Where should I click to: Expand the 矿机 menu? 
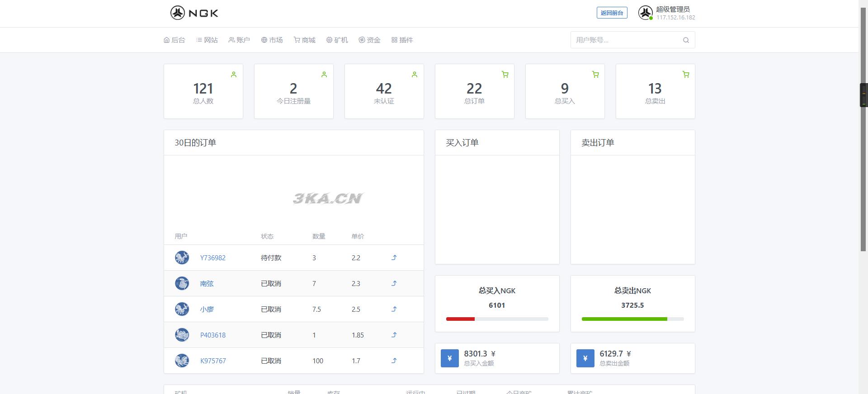(x=337, y=40)
